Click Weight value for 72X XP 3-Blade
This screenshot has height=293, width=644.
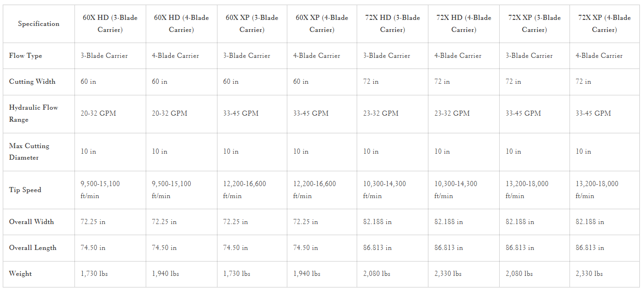coord(520,274)
